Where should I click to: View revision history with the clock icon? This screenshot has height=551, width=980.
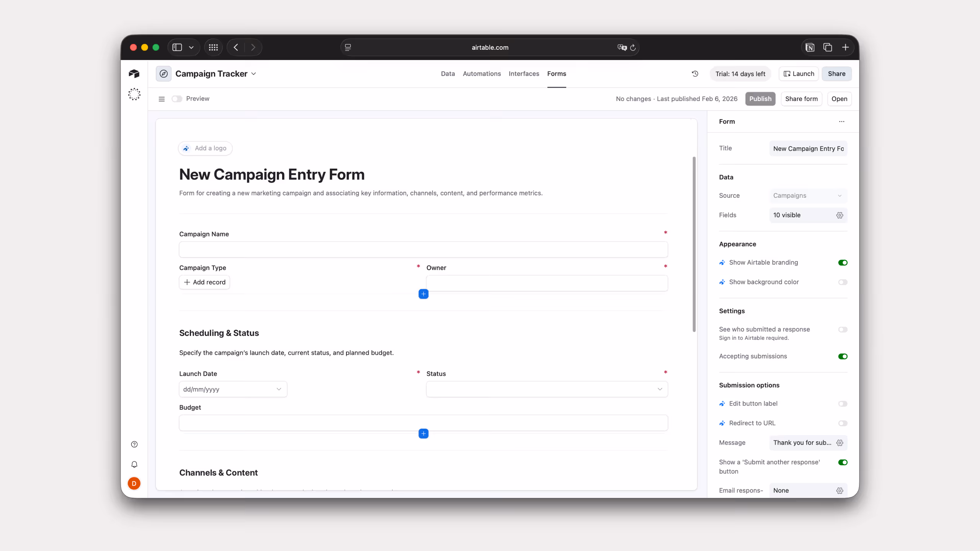coord(695,73)
